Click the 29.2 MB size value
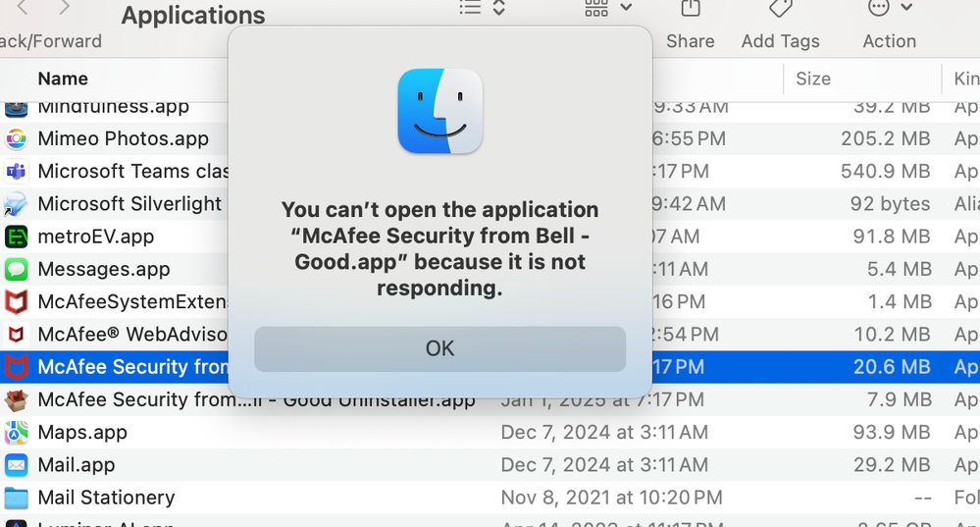Viewport: 980px width, 527px height. (892, 465)
